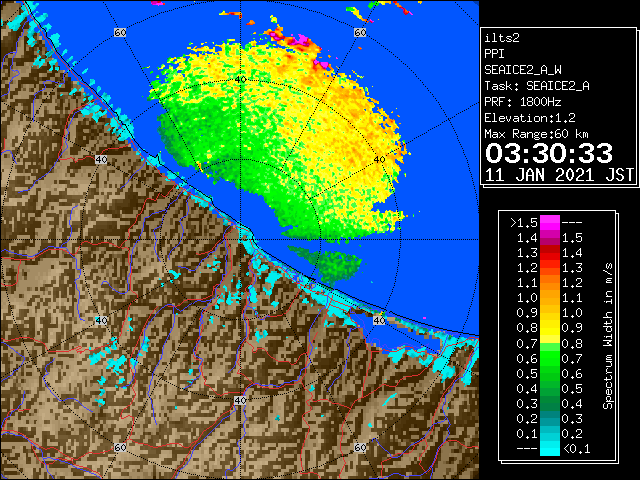Click the '0.1' label in left legend column
The height and width of the screenshot is (480, 640).
coord(527,433)
